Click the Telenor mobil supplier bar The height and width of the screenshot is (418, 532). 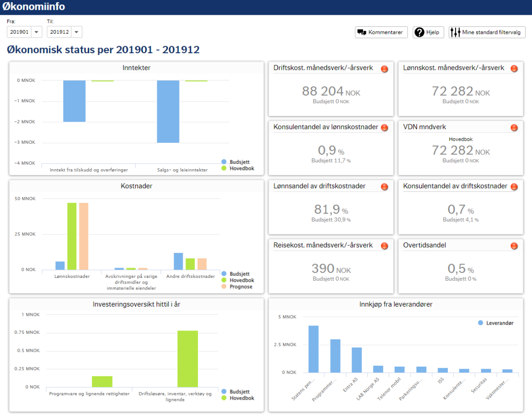[x=399, y=369]
